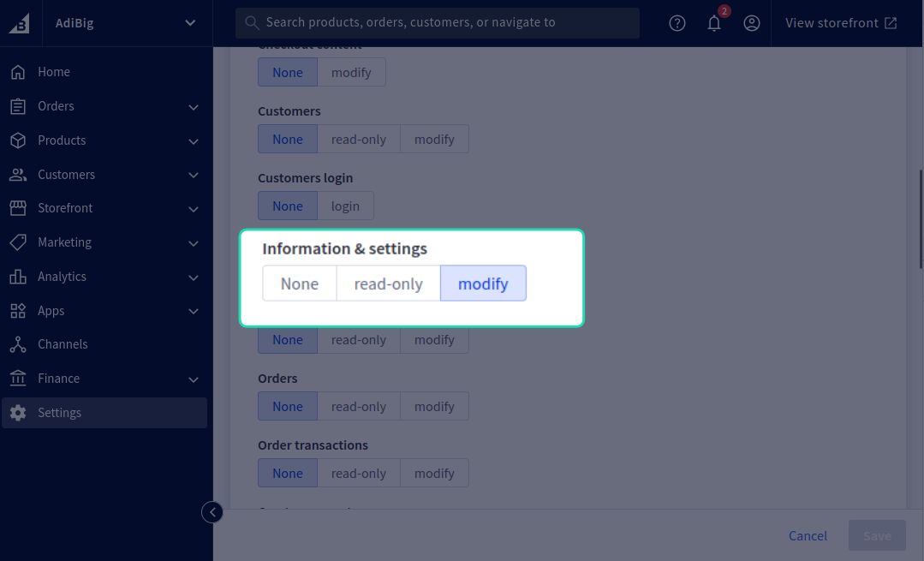Click the Cancel link
The height and width of the screenshot is (561, 924).
808,535
